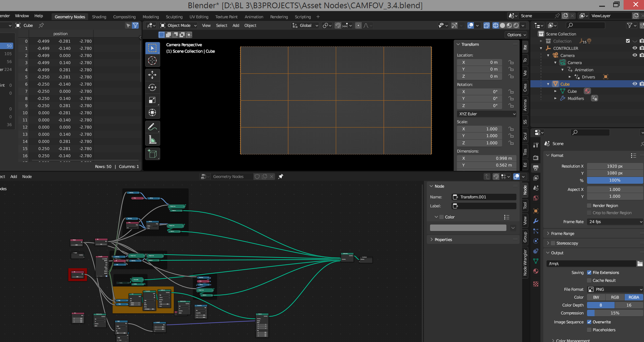Select the Add Cube tool
This screenshot has width=644, height=342.
[152, 154]
